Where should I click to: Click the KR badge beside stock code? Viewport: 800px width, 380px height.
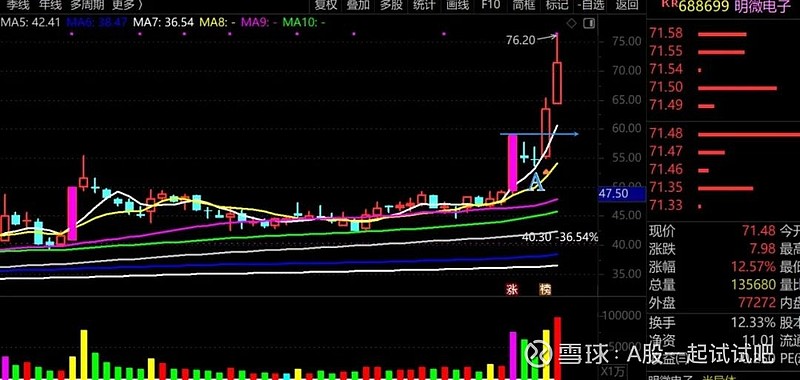click(x=669, y=4)
